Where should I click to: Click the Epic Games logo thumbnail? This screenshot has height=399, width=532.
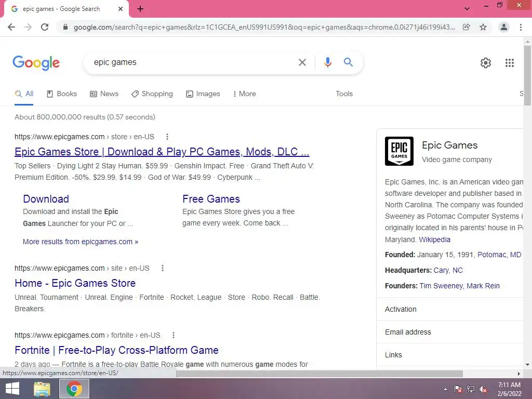click(x=399, y=151)
